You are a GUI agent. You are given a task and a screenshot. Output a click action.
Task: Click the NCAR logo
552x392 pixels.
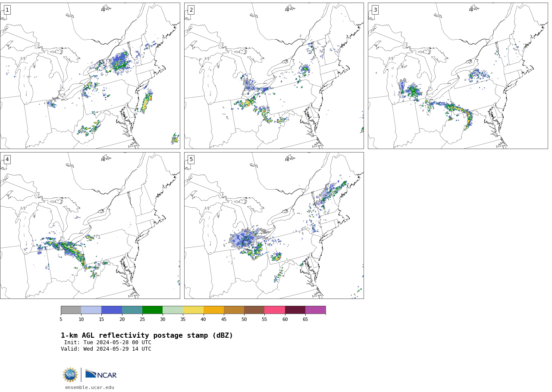101,374
